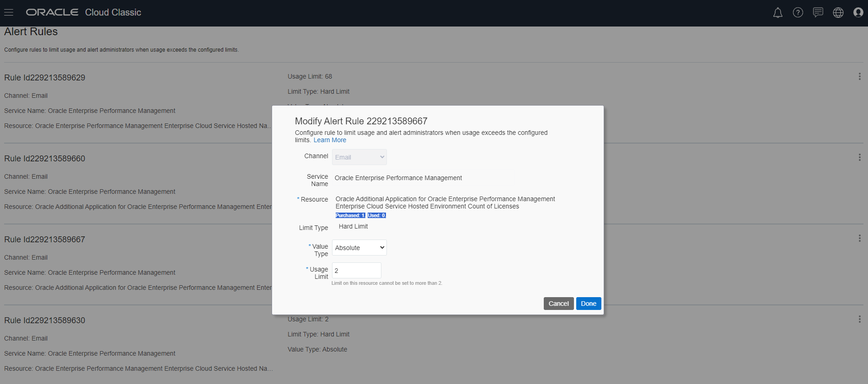Open the Value Type Absolute dropdown
868x384 pixels.
tap(359, 248)
